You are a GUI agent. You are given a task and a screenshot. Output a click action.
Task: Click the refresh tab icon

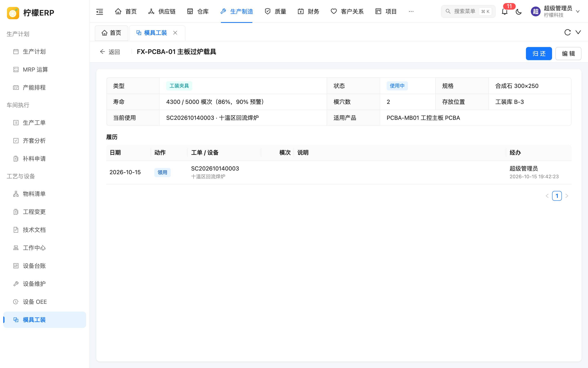[x=567, y=32]
